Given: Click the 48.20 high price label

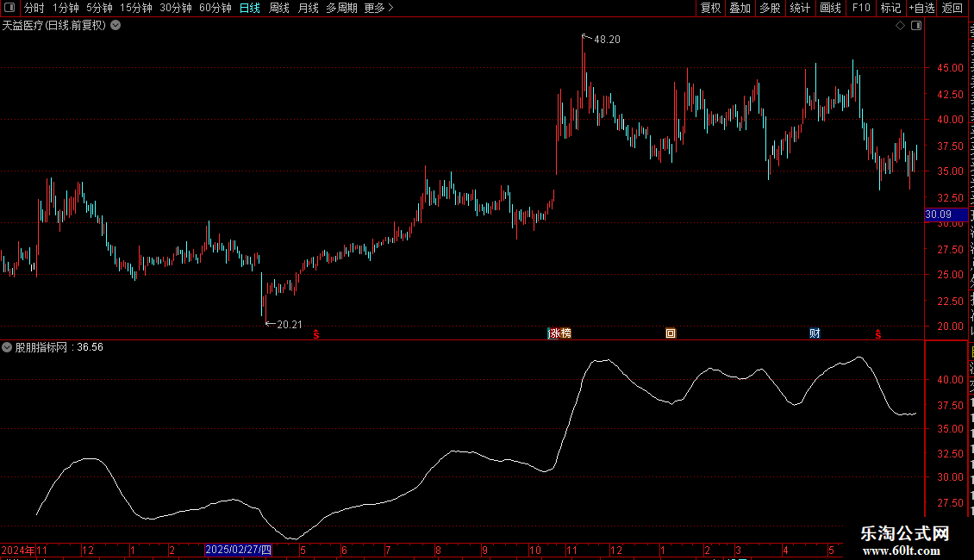Looking at the screenshot, I should (607, 40).
